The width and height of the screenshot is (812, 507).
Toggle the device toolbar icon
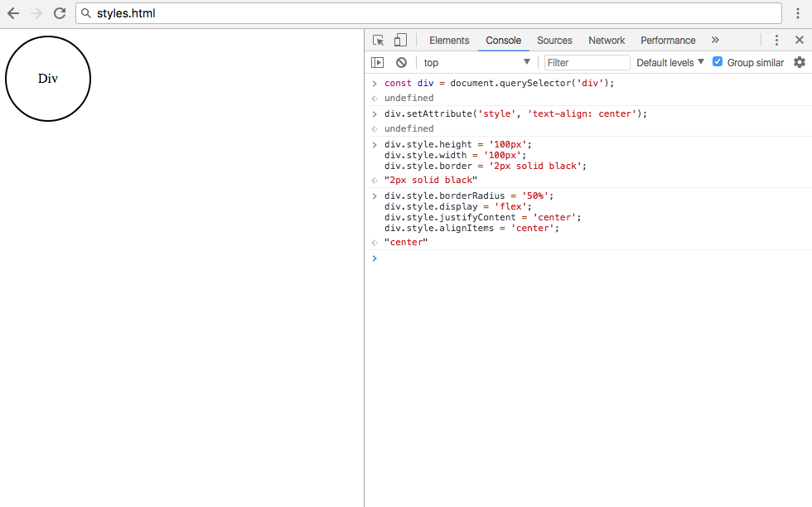point(400,40)
